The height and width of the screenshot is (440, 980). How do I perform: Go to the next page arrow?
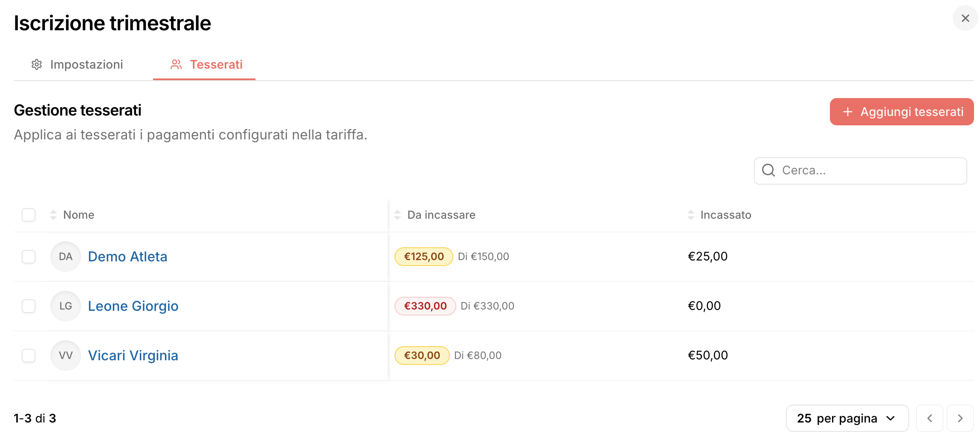(x=960, y=418)
